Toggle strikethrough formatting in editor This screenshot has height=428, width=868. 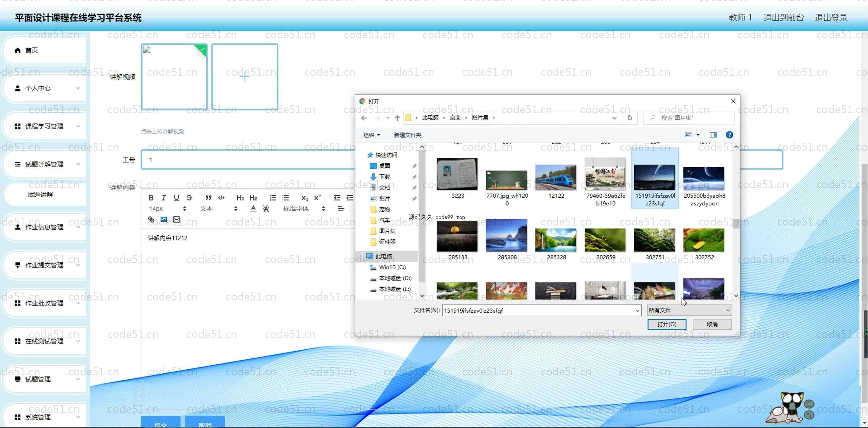pyautogui.click(x=189, y=198)
